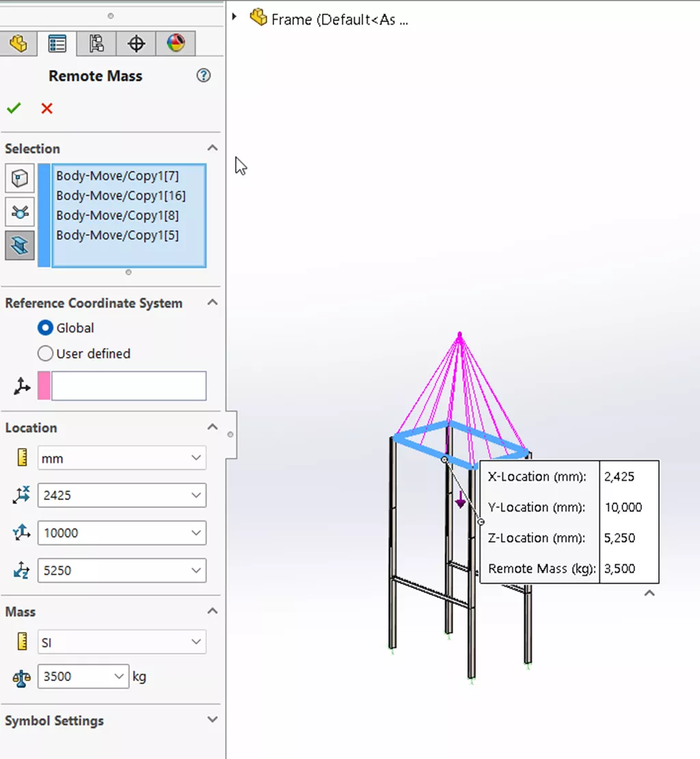Collapse the Mass section
This screenshot has height=759, width=700.
[x=212, y=611]
